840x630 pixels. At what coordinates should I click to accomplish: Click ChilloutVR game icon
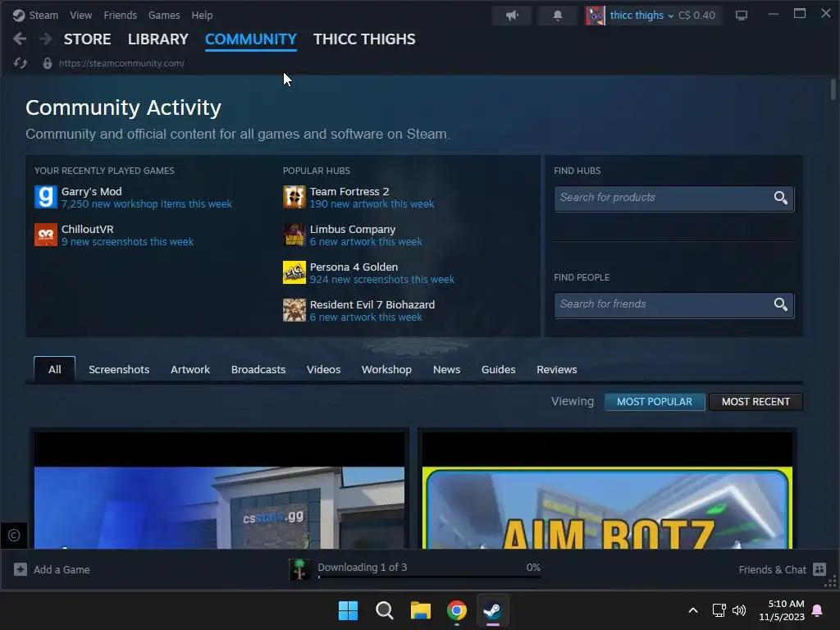tap(46, 235)
